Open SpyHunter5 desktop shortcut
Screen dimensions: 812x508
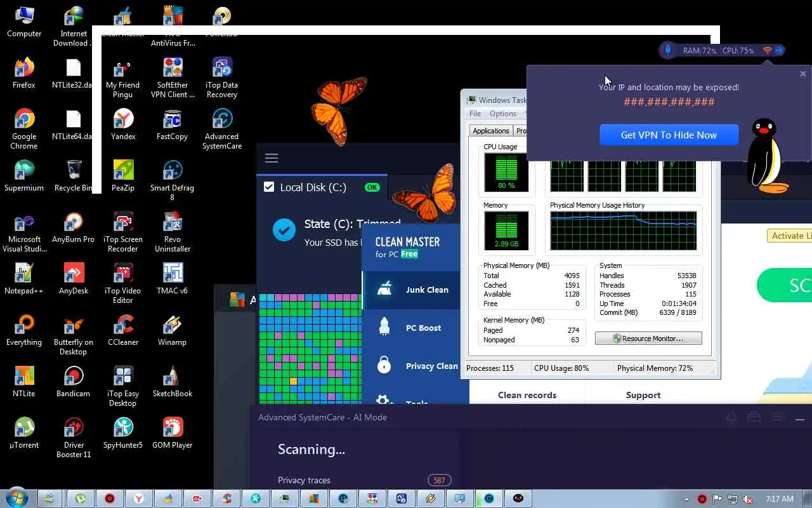(123, 434)
